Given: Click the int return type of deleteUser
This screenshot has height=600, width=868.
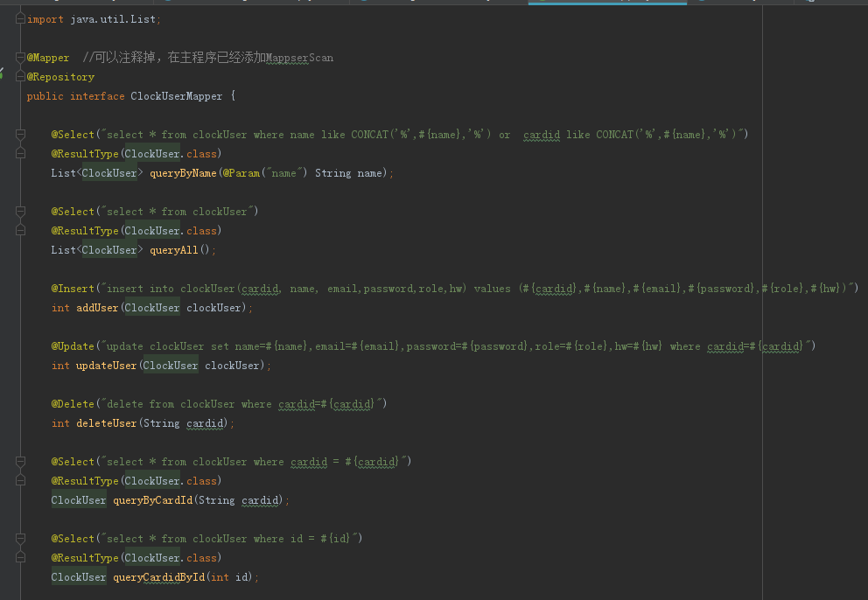Looking at the screenshot, I should click(60, 423).
